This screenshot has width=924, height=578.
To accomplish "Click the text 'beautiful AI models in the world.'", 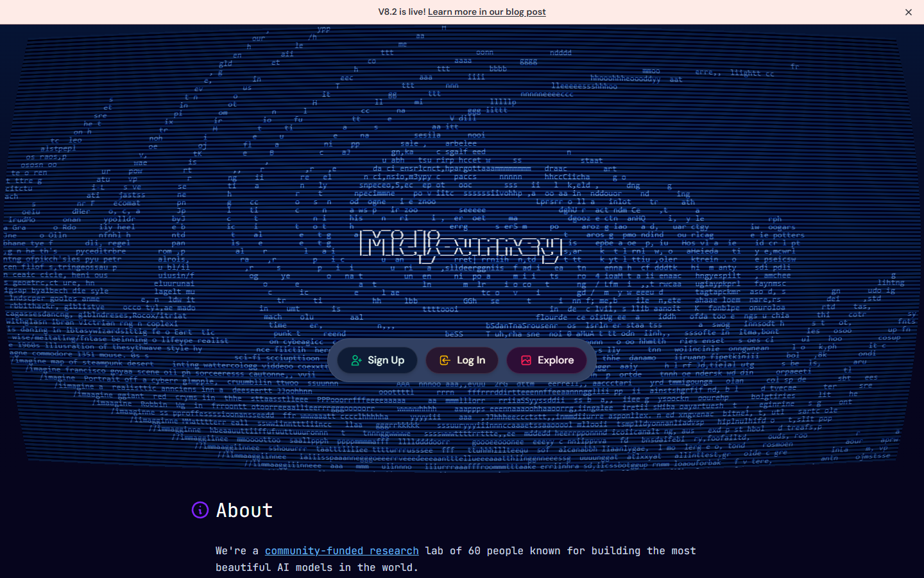I will click(x=317, y=567).
